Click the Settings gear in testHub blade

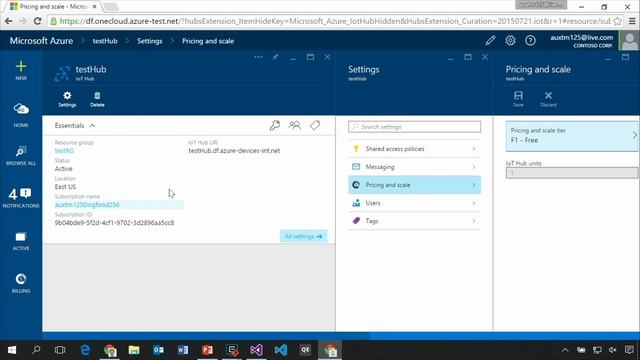coord(67,99)
